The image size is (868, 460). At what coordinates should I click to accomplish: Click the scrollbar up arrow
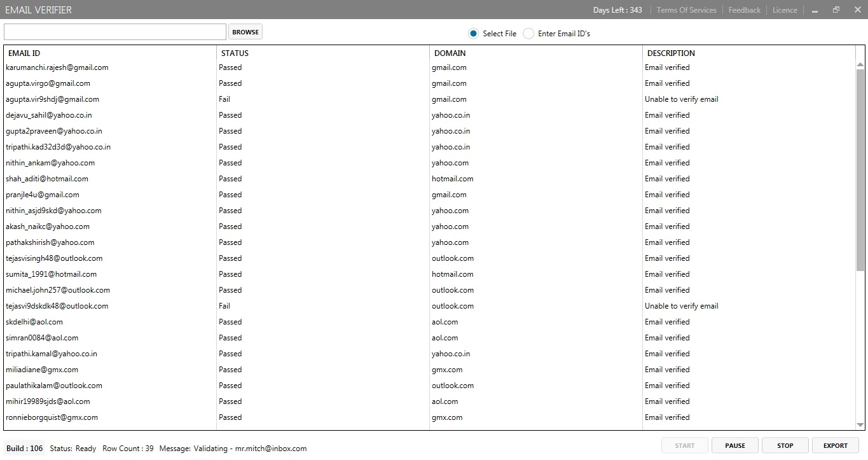coord(860,65)
